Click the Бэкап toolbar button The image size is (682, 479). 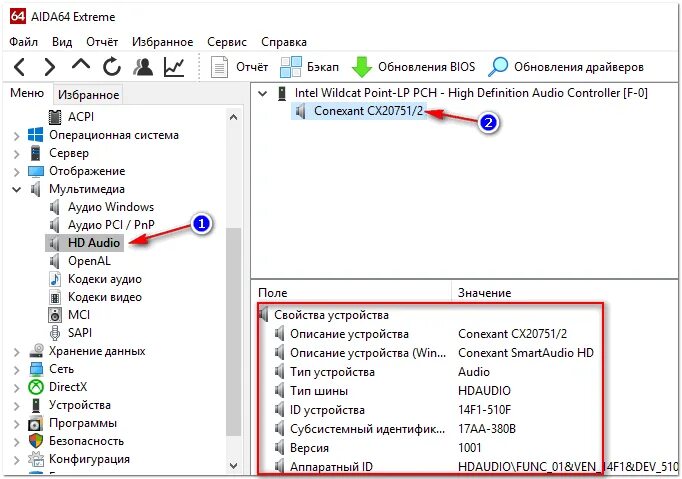309,67
